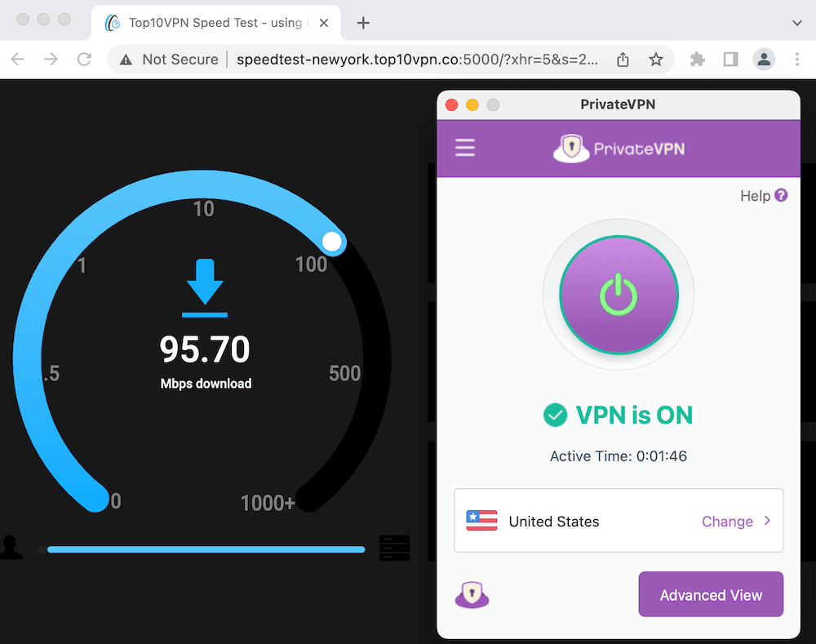Click the green VPN ON checkmark icon
This screenshot has width=816, height=644.
pyautogui.click(x=555, y=415)
